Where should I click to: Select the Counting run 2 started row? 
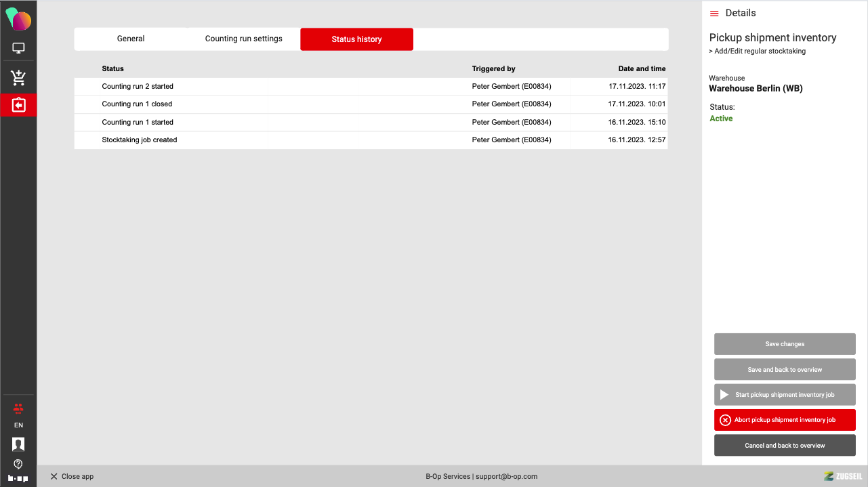click(x=371, y=87)
